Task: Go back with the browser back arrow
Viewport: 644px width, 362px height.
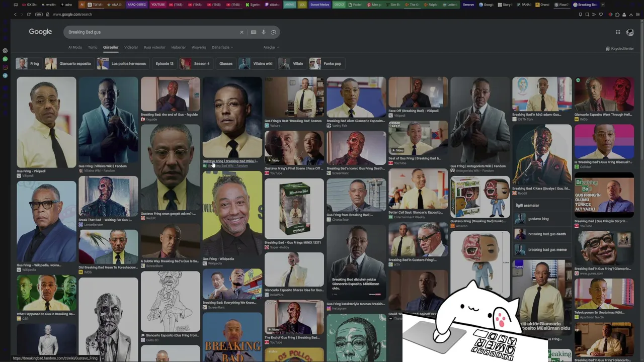Action: point(15,15)
